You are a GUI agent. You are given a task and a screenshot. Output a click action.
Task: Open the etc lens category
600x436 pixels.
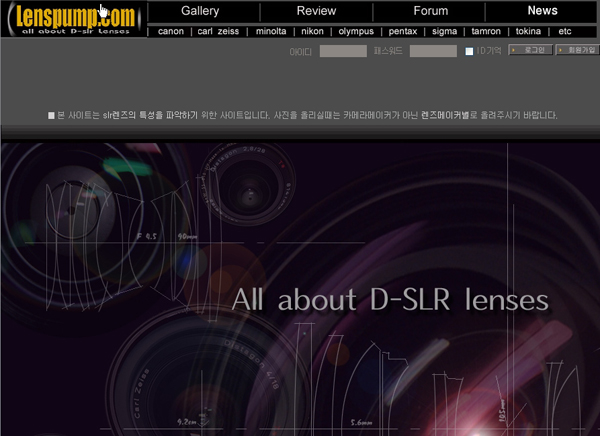click(x=565, y=31)
